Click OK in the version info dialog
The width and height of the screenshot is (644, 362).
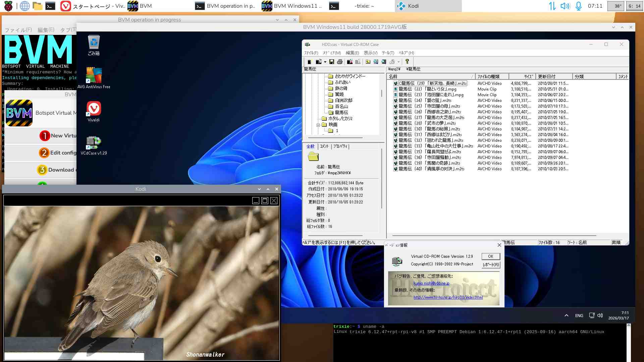point(490,256)
